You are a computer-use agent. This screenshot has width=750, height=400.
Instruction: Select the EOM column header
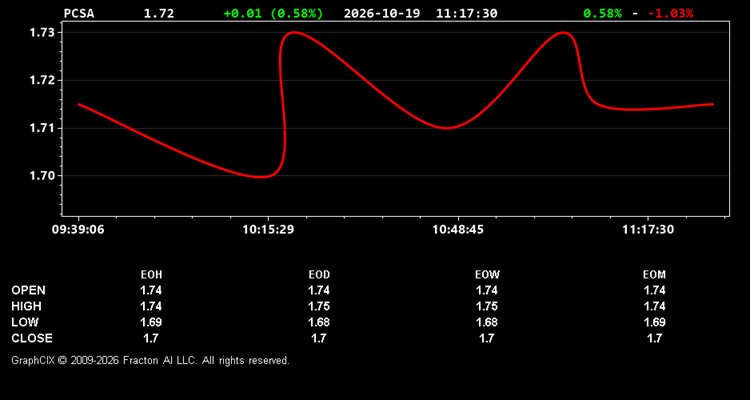(654, 275)
